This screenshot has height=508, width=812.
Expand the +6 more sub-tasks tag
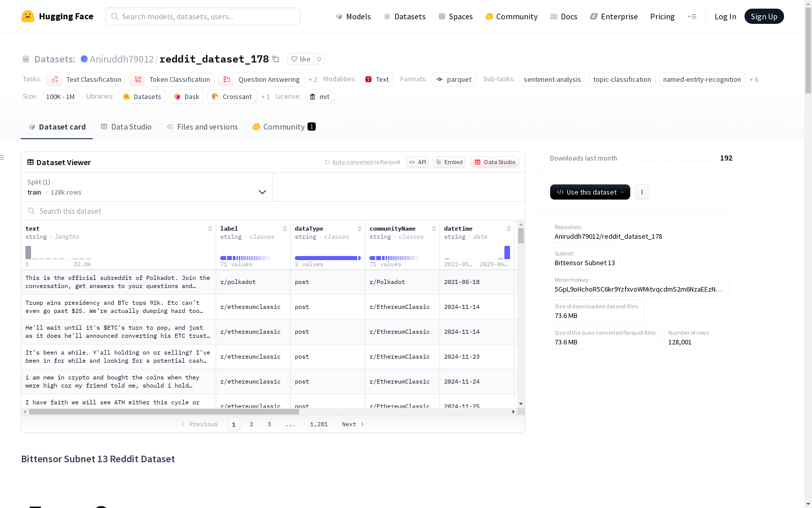tap(754, 79)
